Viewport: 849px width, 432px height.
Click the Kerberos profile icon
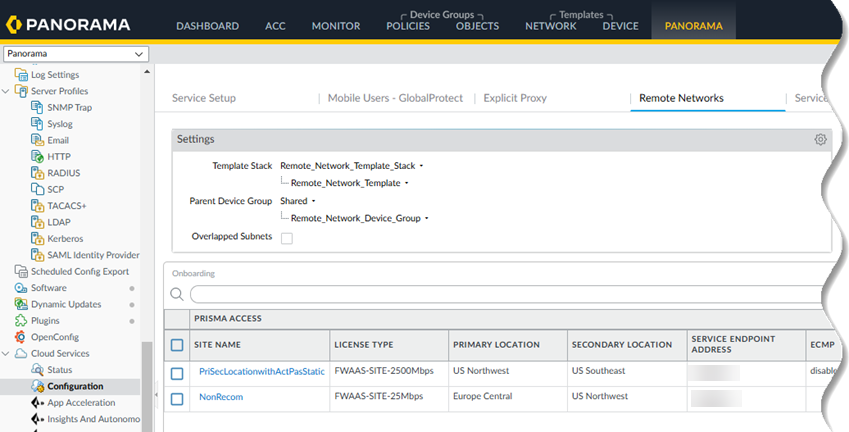coord(37,239)
